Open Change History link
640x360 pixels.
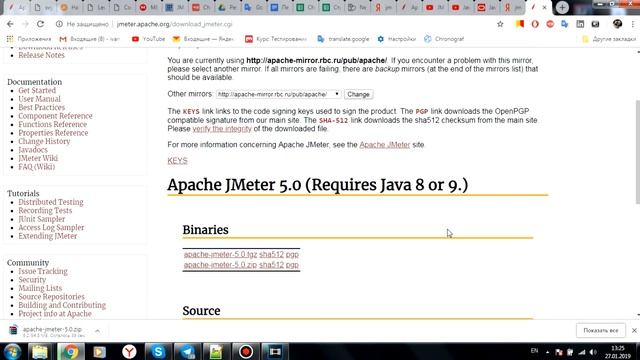pos(44,142)
